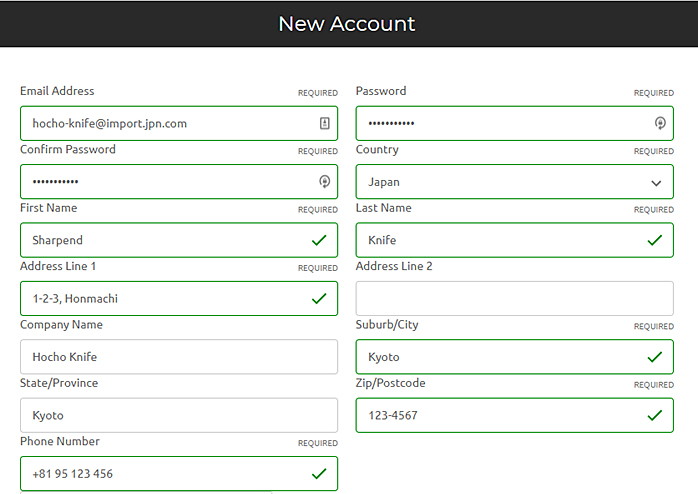Focus the Password input field
This screenshot has height=494, width=698.
500,124
